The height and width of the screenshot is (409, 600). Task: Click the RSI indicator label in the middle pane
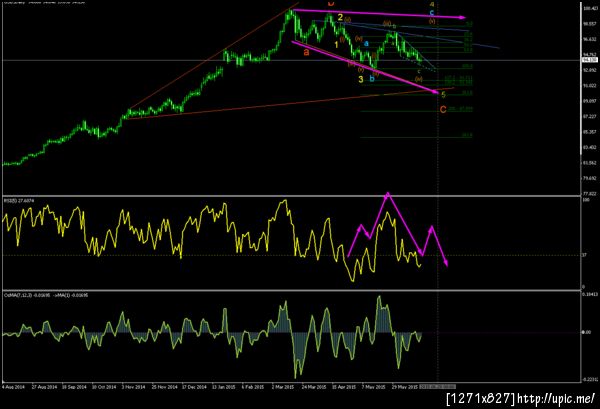point(20,200)
